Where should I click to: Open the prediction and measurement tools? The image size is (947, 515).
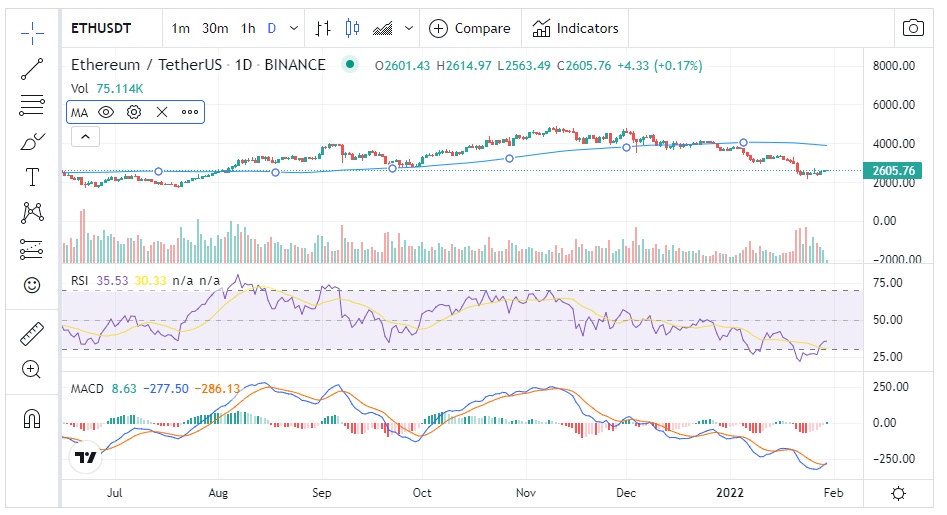click(32, 249)
